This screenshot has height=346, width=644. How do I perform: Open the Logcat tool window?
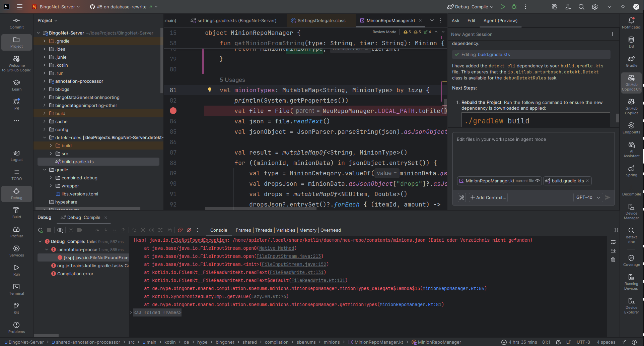16,156
